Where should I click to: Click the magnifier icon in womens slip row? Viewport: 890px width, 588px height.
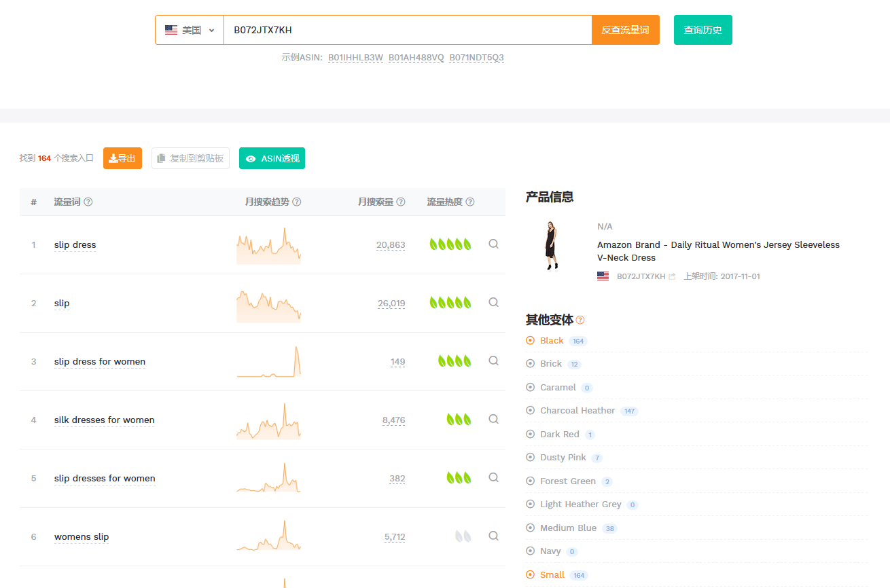(x=494, y=536)
